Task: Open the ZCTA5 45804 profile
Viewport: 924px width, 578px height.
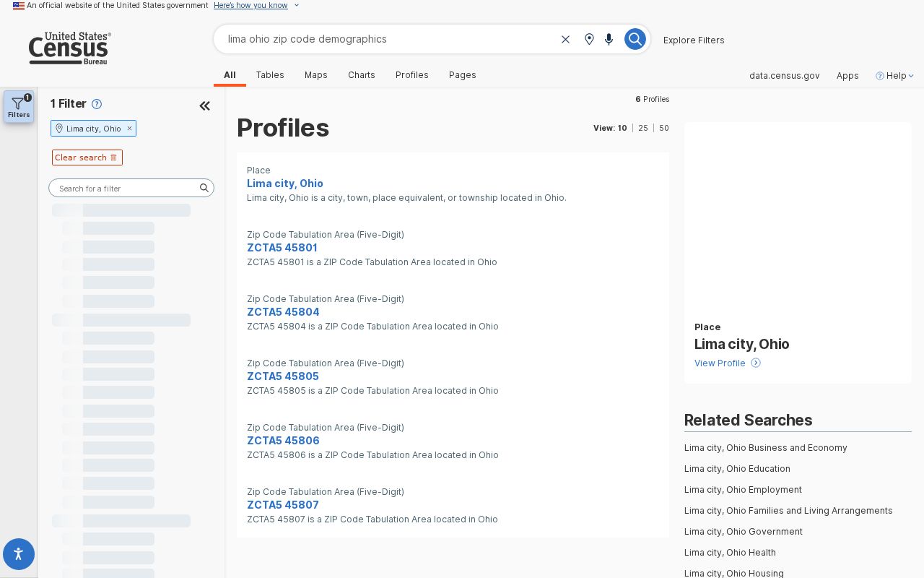Action: pyautogui.click(x=283, y=312)
